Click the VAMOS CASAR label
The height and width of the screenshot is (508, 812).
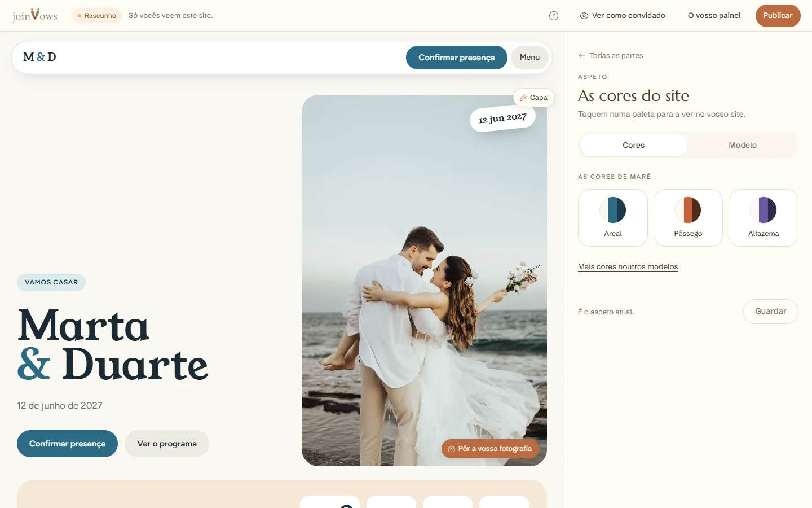coord(51,282)
